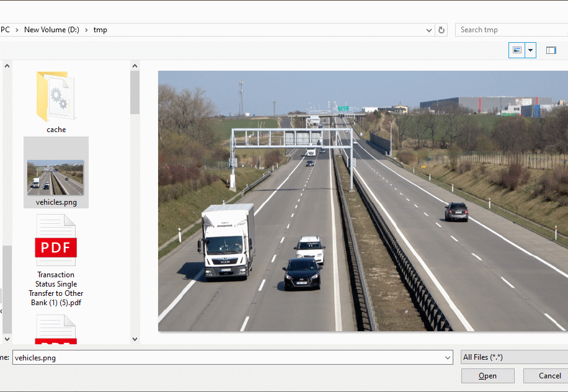Click the Transaction Status PDF file name
This screenshot has height=392, width=568.
click(56, 288)
